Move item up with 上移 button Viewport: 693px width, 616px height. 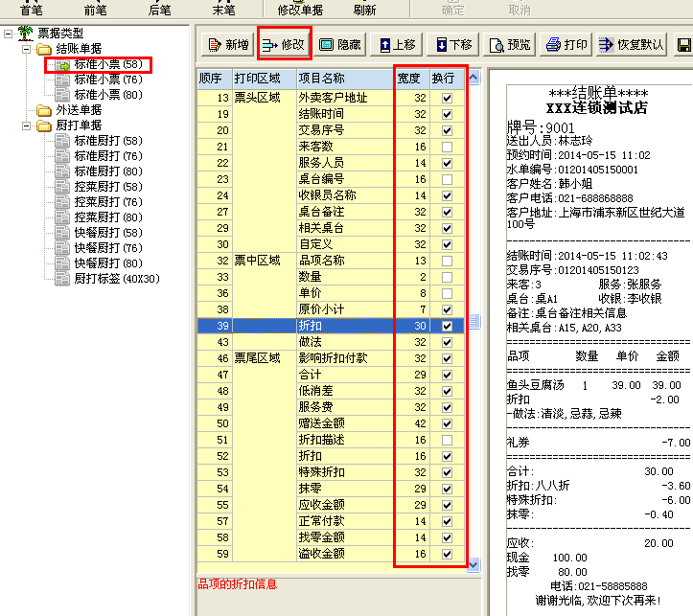coord(398,44)
